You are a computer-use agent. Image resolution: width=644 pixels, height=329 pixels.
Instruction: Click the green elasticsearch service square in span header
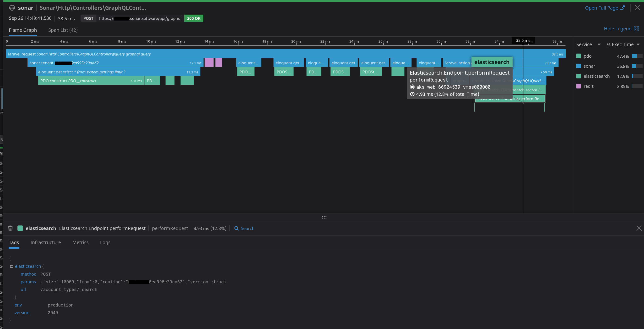point(20,228)
